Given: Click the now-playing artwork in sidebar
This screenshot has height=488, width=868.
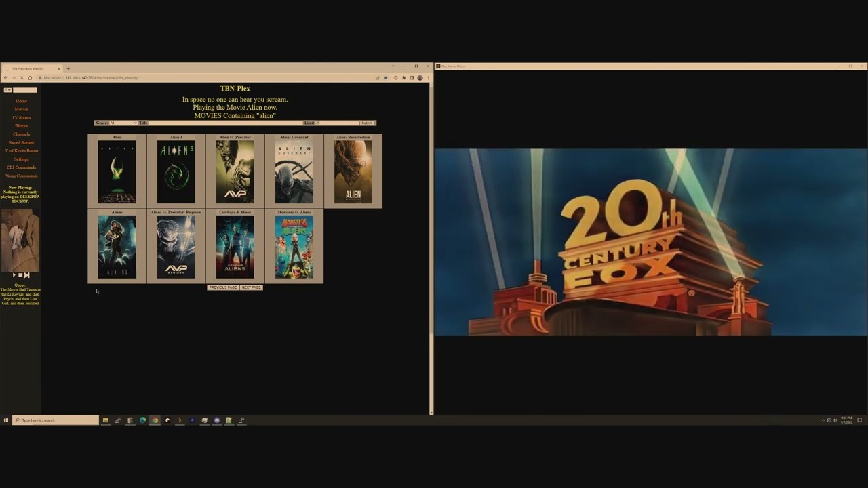Looking at the screenshot, I should point(20,240).
